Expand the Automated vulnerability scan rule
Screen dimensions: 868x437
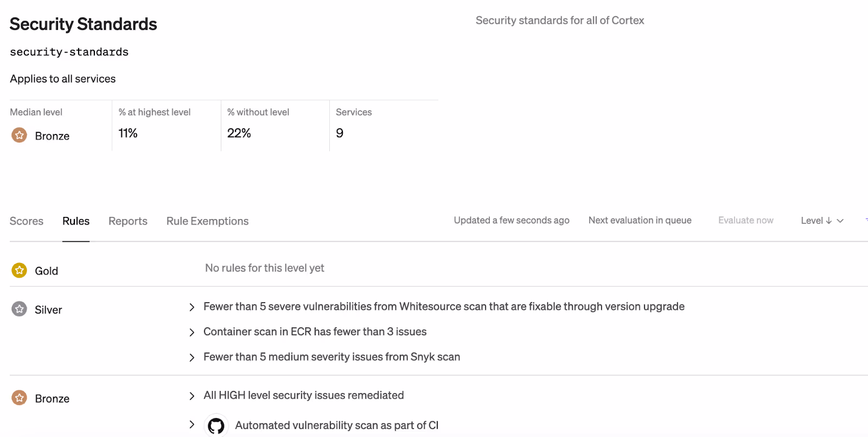coord(192,425)
